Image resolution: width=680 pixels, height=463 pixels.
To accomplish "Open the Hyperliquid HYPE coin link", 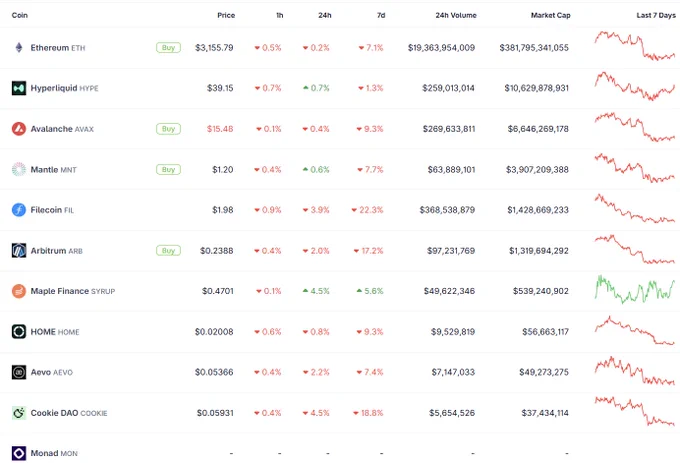I will click(64, 88).
